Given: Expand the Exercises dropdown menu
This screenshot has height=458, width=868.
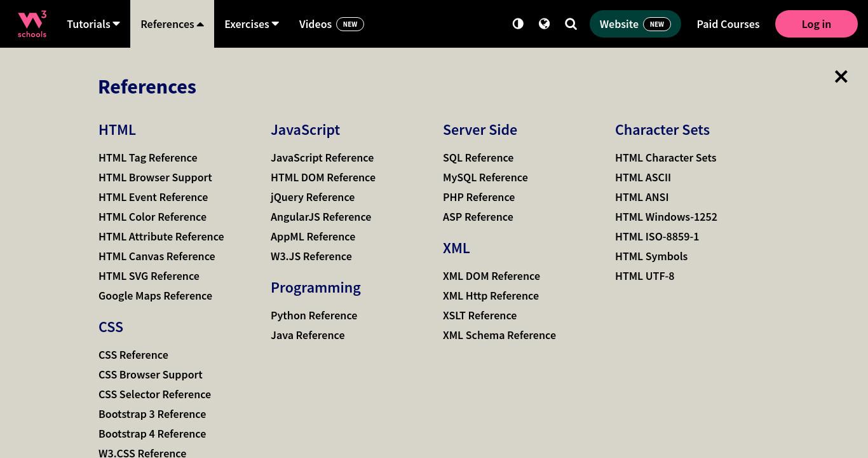Looking at the screenshot, I should tap(252, 24).
